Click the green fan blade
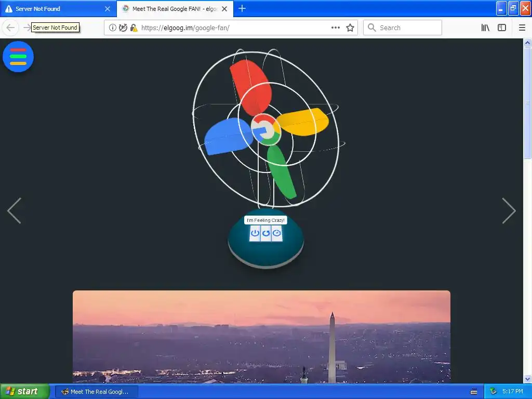This screenshot has width=532, height=399. pyautogui.click(x=282, y=172)
